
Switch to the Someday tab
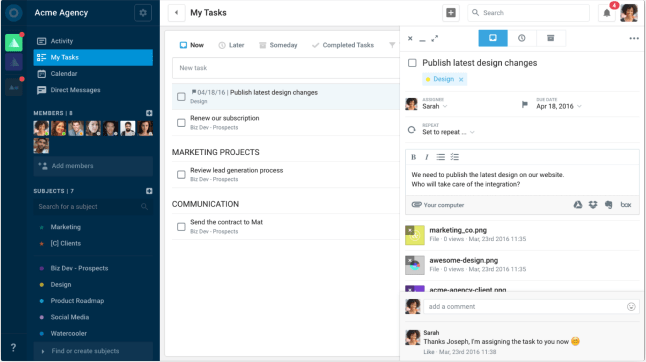point(278,45)
